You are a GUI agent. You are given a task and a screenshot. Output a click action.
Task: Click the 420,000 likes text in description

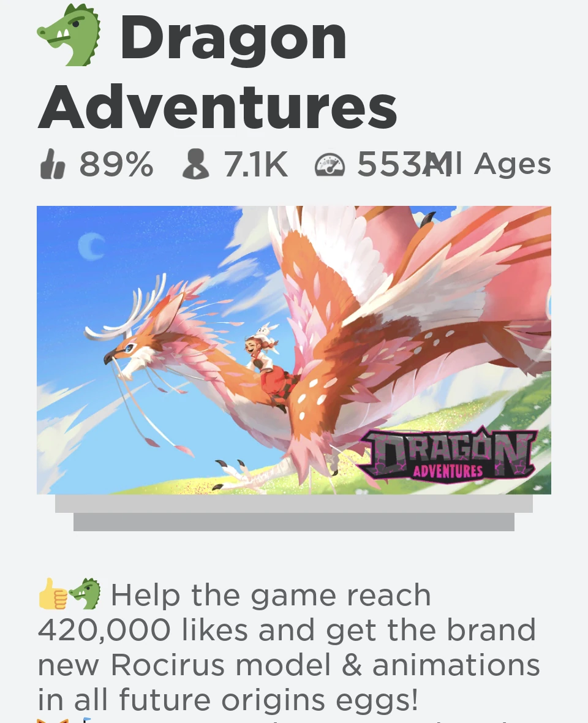[143, 630]
